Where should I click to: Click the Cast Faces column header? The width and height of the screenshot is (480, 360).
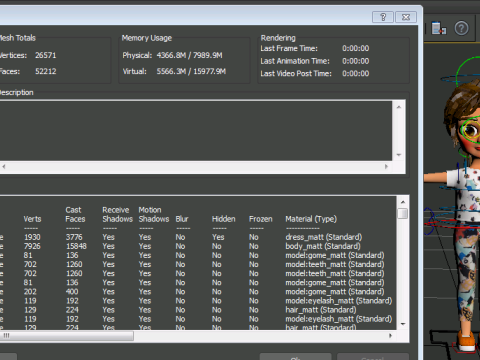click(75, 214)
